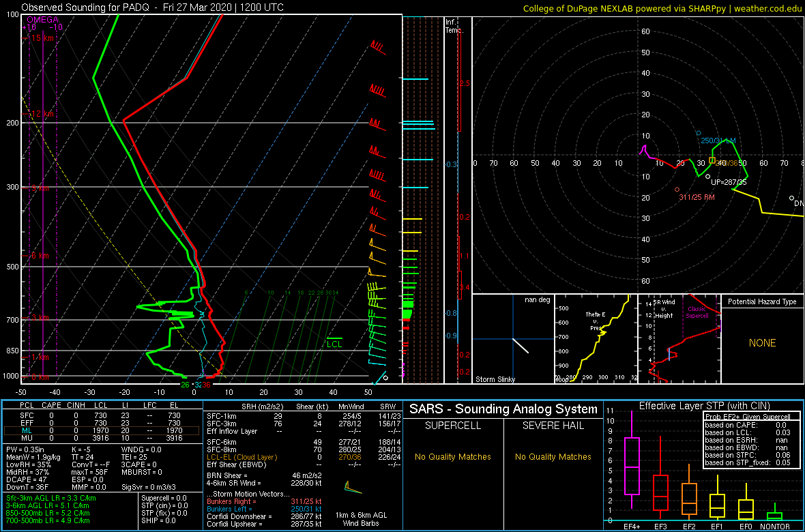Click the 850 pressure level label
This screenshot has height=532, width=805.
(12, 351)
